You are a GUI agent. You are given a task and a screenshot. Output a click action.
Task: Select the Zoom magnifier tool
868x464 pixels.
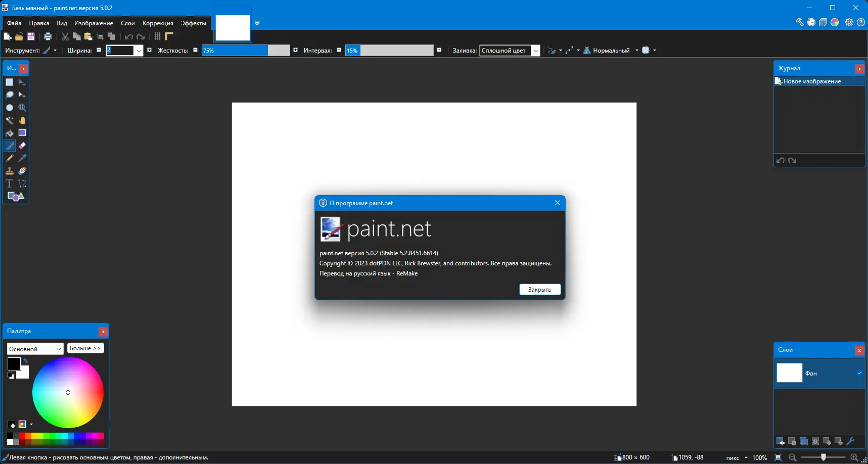22,108
